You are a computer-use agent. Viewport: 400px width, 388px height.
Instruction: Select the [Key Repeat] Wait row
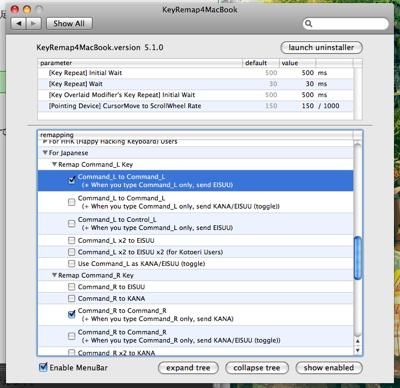coord(195,84)
